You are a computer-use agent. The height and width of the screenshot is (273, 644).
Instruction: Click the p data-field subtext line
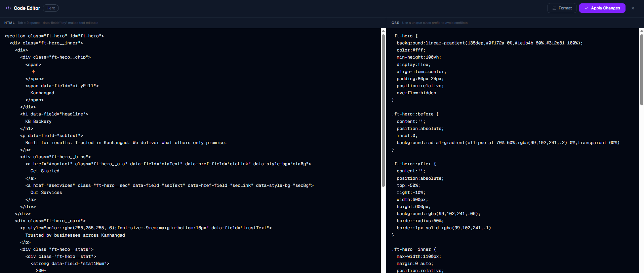(51, 136)
